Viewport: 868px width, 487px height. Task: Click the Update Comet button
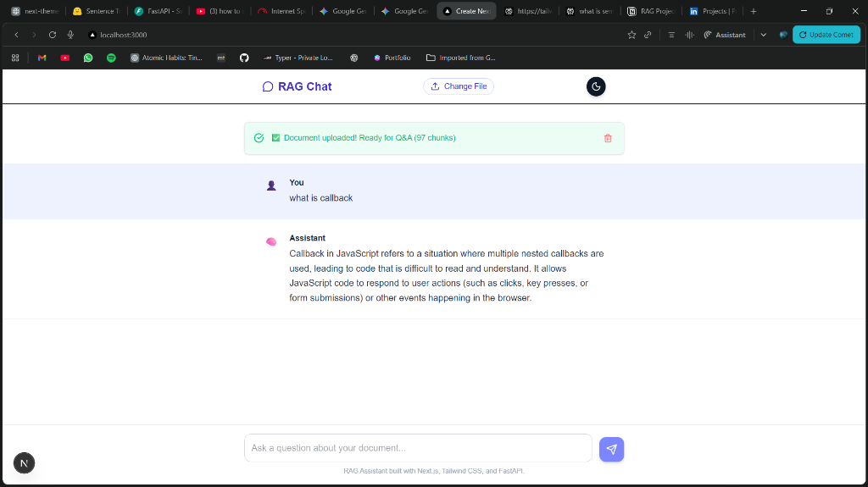[x=825, y=35]
